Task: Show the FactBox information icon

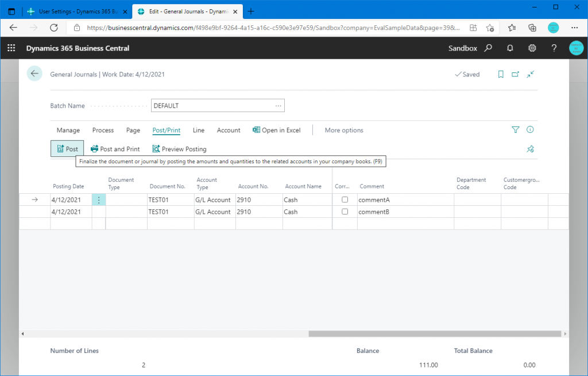Action: [530, 129]
